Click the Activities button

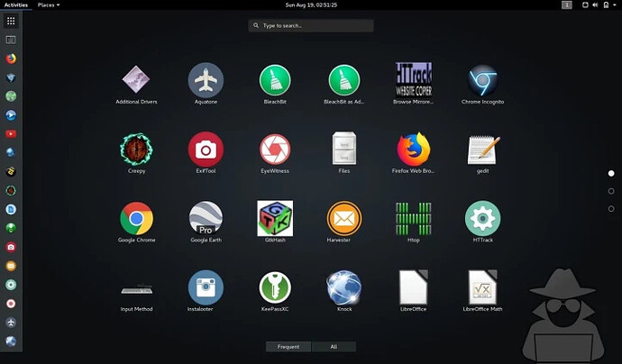(15, 5)
